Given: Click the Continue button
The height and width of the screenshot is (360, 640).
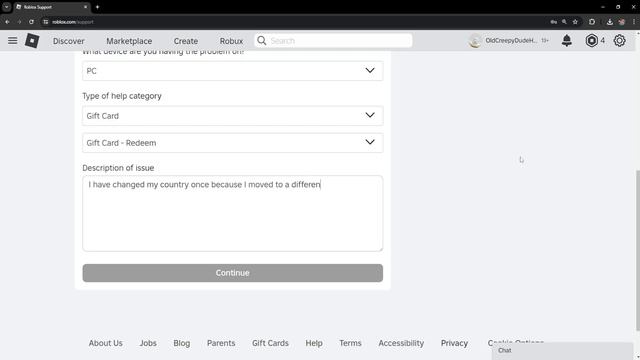Looking at the screenshot, I should tap(233, 273).
